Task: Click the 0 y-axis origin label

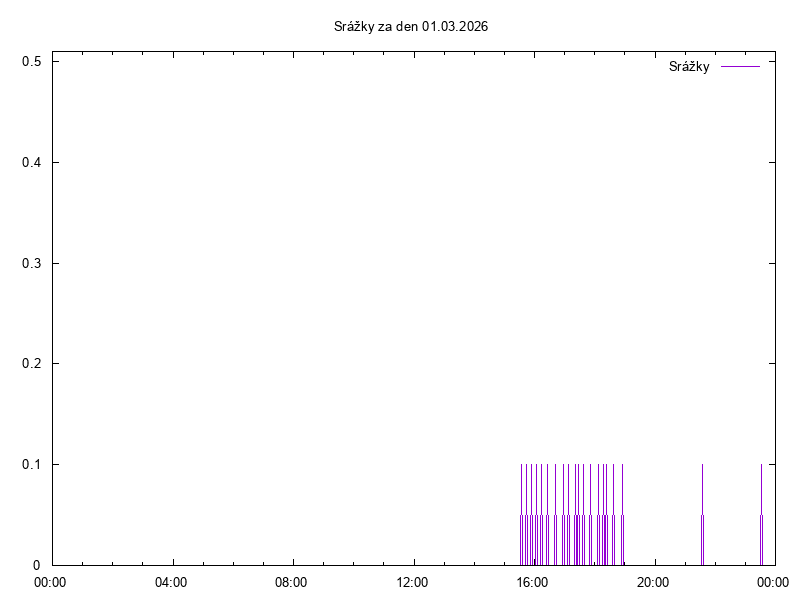Action: (37, 565)
